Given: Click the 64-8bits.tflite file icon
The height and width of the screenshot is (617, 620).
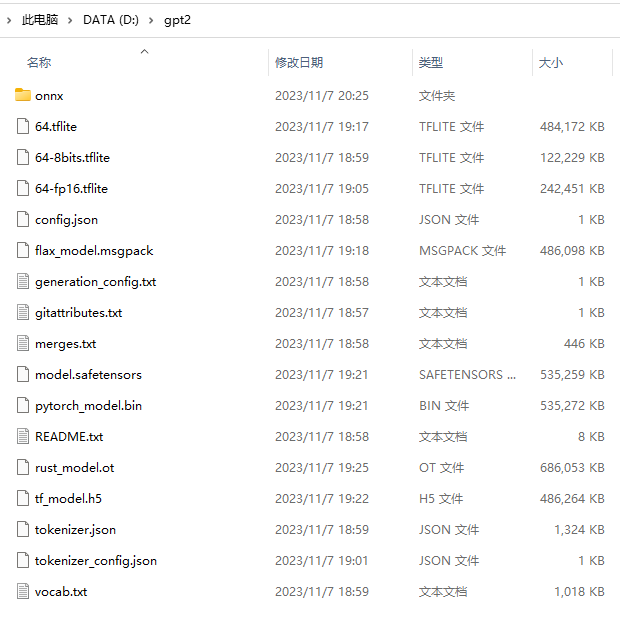Looking at the screenshot, I should (23, 157).
